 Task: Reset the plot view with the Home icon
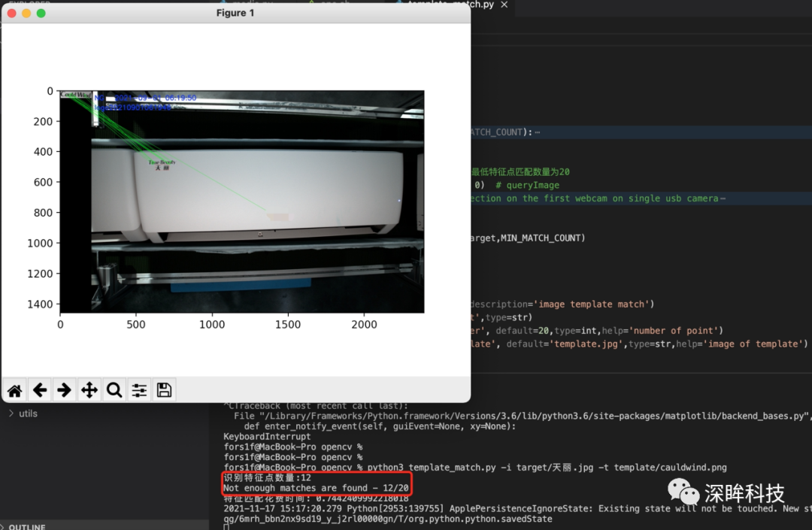click(x=14, y=390)
